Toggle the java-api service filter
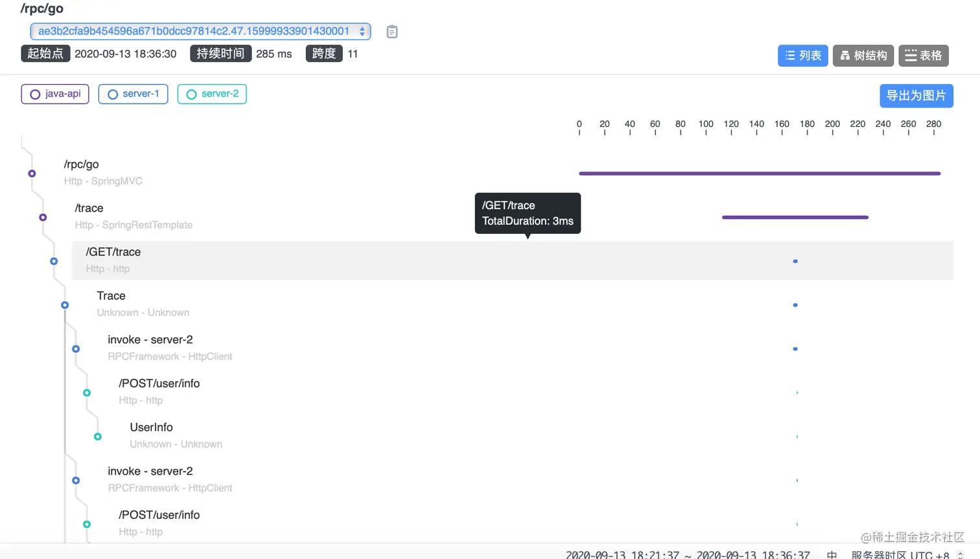The width and height of the screenshot is (980, 559). (x=55, y=94)
